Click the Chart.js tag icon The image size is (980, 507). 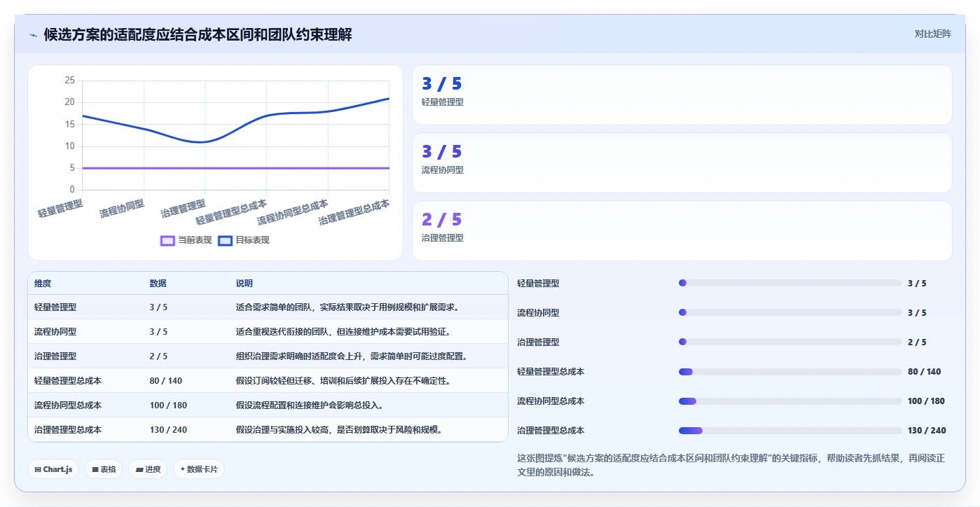coord(38,469)
